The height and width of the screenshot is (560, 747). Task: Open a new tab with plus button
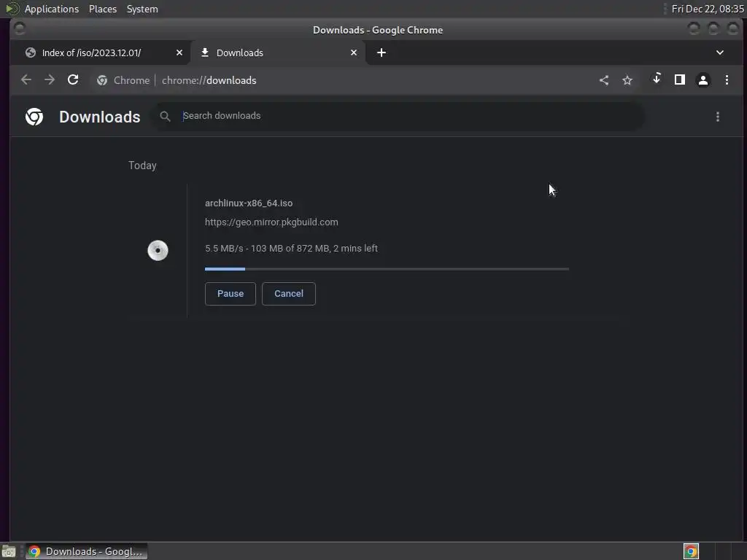coord(381,52)
